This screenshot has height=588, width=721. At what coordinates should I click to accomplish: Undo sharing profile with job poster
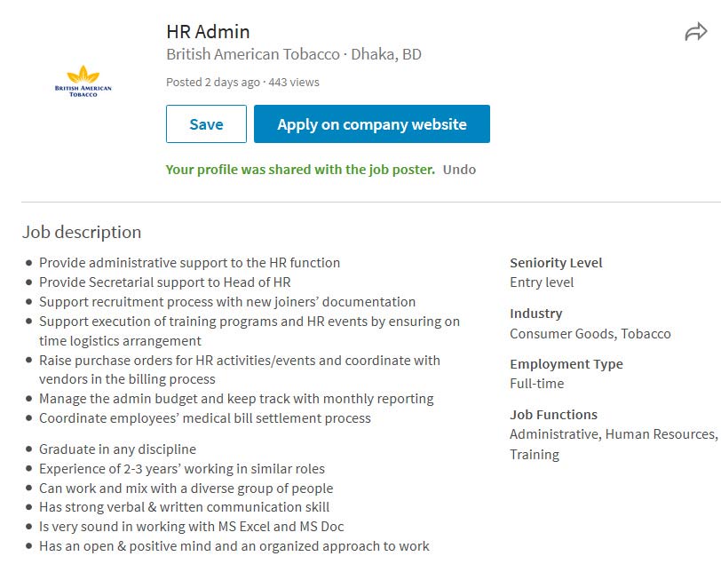[459, 170]
